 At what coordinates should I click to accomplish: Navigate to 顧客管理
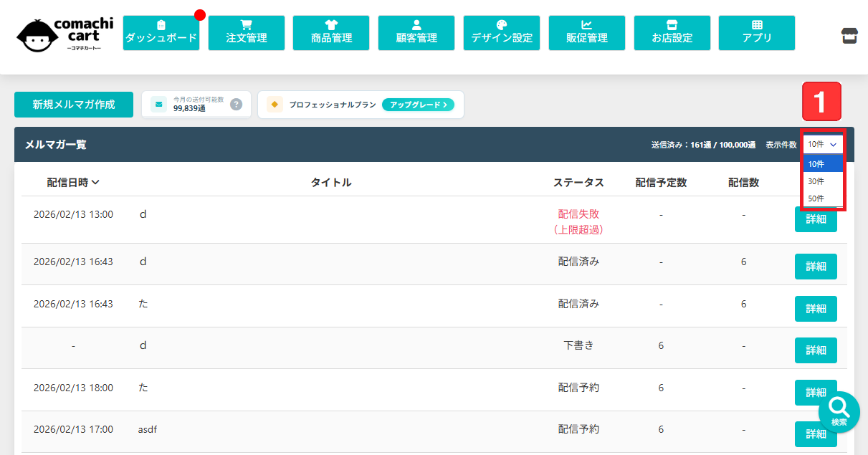tap(416, 33)
